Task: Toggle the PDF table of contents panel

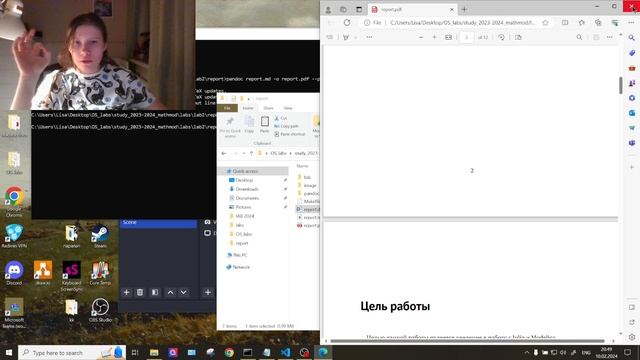Action: (329, 37)
